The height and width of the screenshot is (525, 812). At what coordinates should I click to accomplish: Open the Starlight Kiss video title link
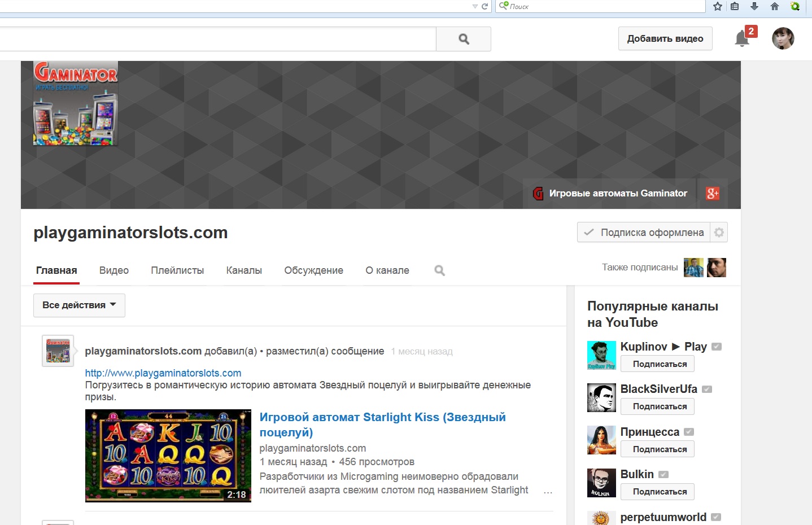click(x=382, y=425)
